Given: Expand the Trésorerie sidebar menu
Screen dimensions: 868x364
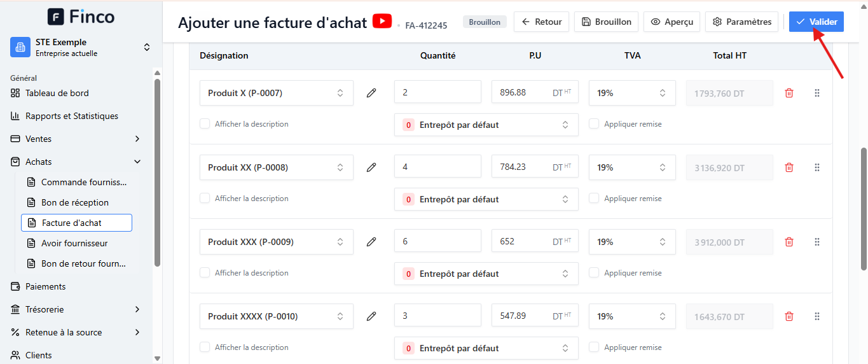Looking at the screenshot, I should [x=76, y=309].
